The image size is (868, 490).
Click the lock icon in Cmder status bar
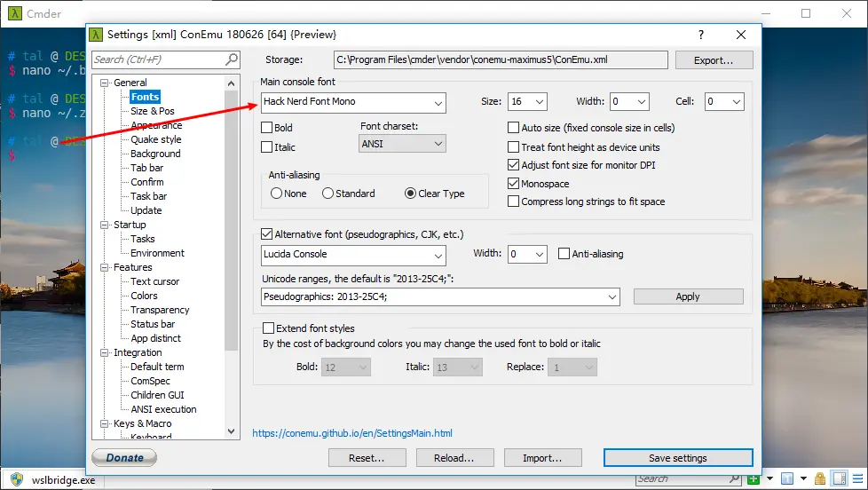coord(820,479)
